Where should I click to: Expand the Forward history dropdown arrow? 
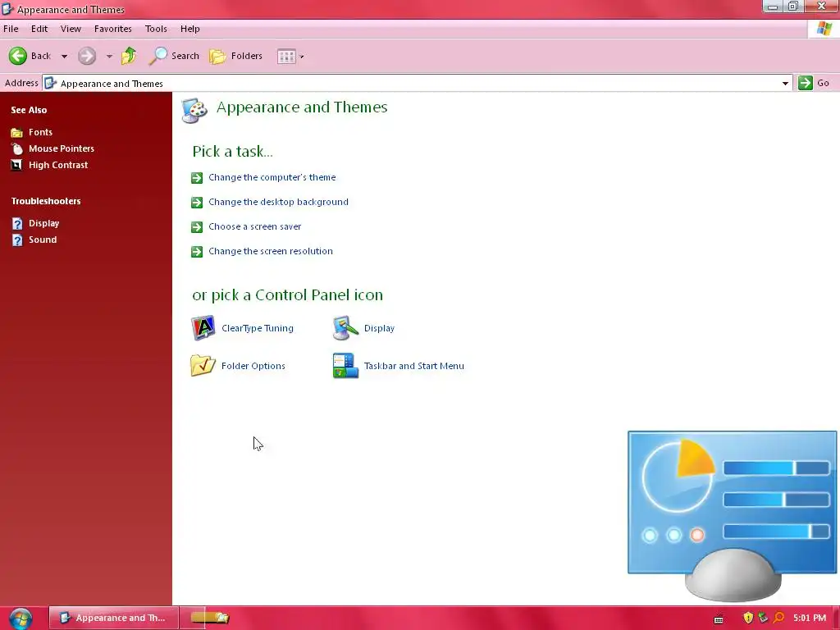pyautogui.click(x=109, y=57)
